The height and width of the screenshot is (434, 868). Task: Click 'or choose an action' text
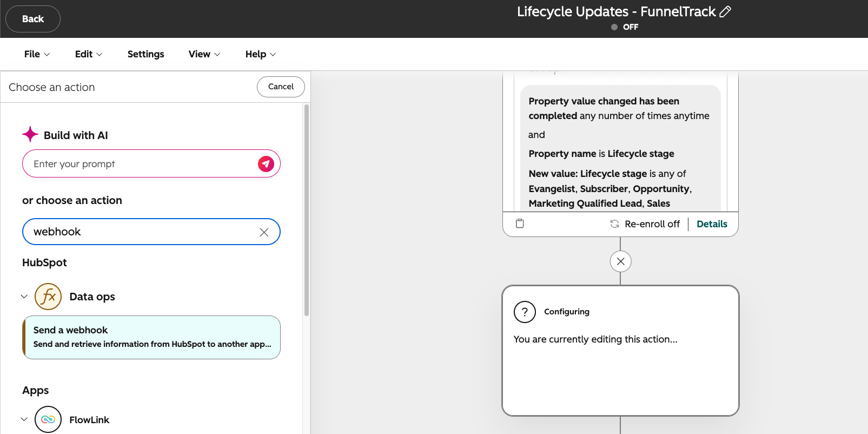(72, 200)
